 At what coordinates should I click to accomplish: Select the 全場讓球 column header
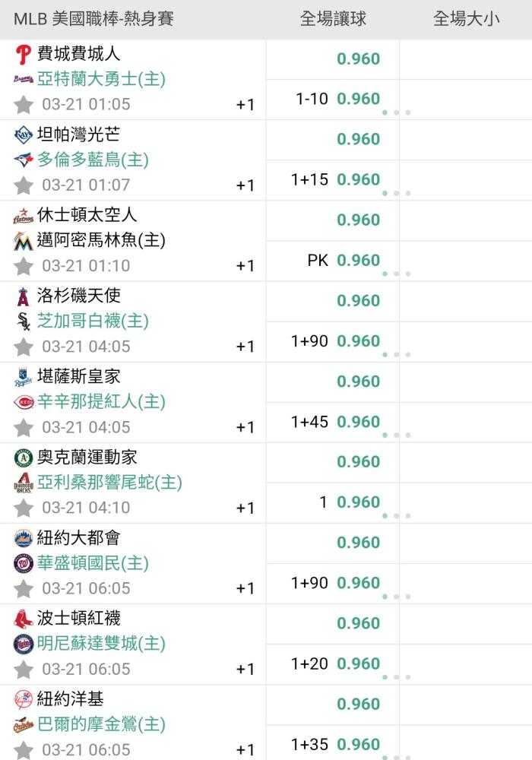(333, 19)
